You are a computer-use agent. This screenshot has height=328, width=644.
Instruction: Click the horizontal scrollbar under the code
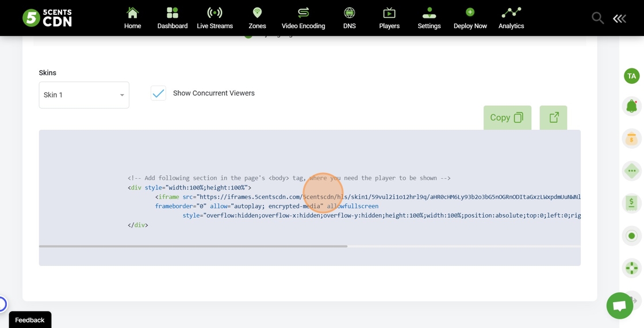coord(193,246)
